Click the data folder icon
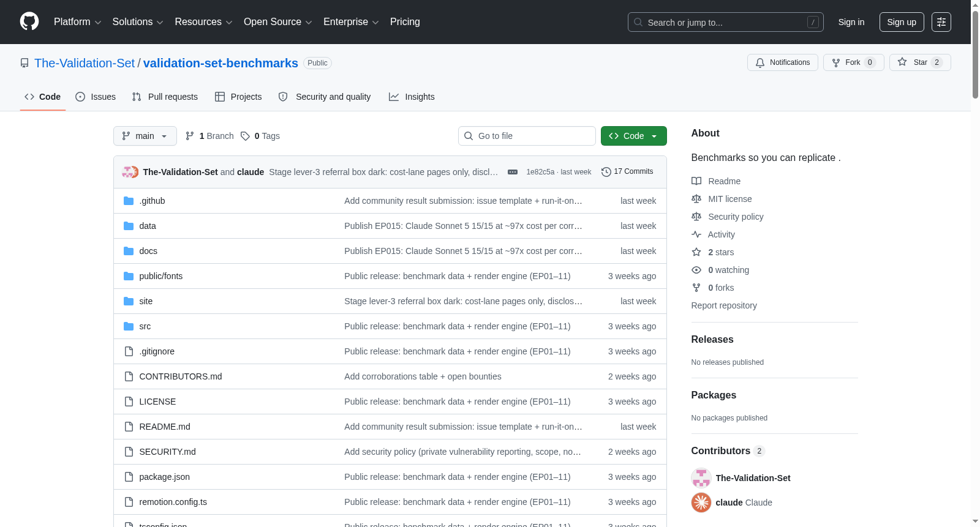This screenshot has width=980, height=527. pos(129,226)
